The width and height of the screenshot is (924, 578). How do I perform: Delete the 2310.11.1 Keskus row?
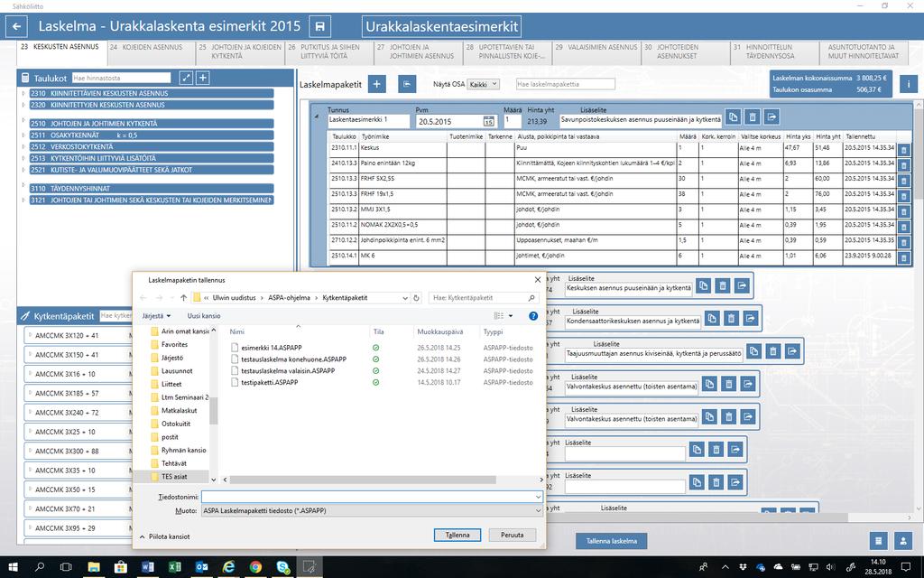coord(903,150)
